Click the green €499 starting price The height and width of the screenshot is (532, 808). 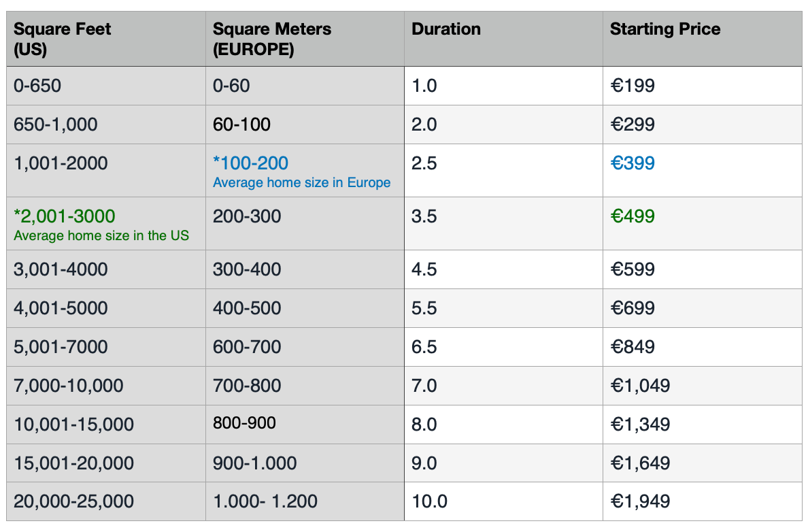pos(633,216)
